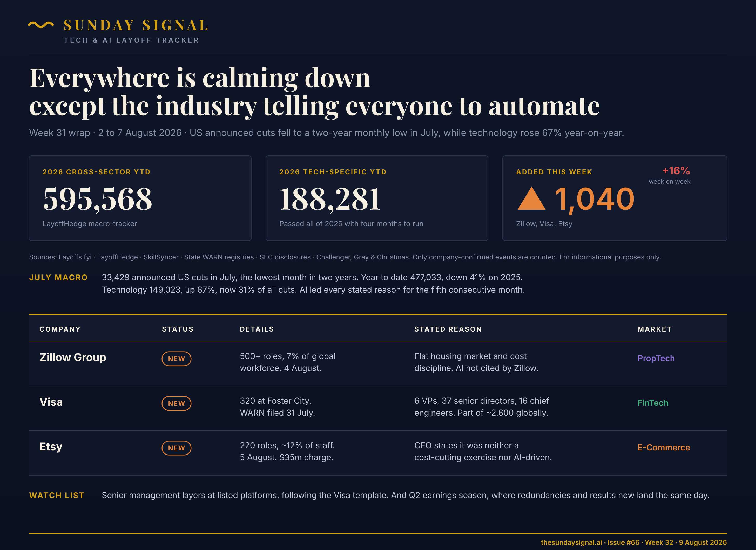Click the NEW badge in the Visa row
The width and height of the screenshot is (756, 550).
coord(176,403)
